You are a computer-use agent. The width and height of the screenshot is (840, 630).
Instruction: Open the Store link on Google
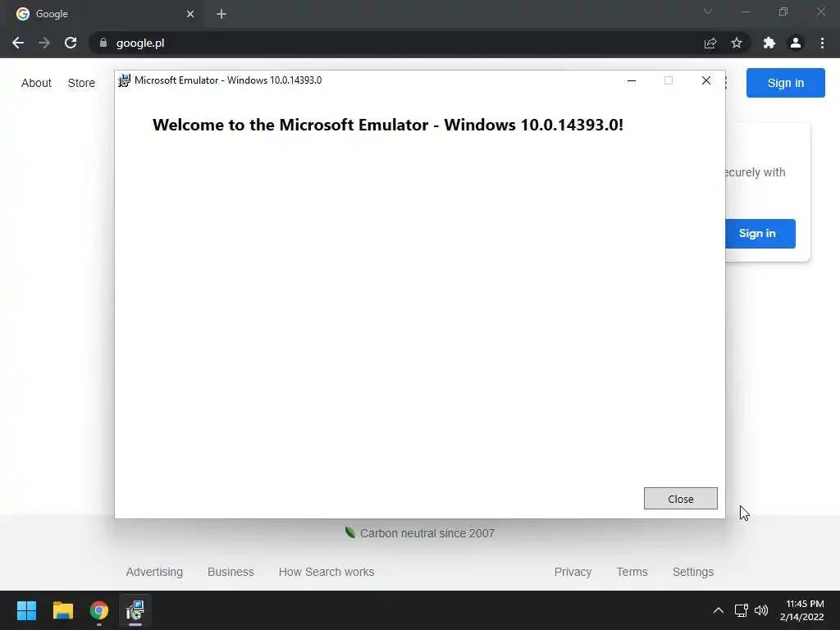coord(81,83)
